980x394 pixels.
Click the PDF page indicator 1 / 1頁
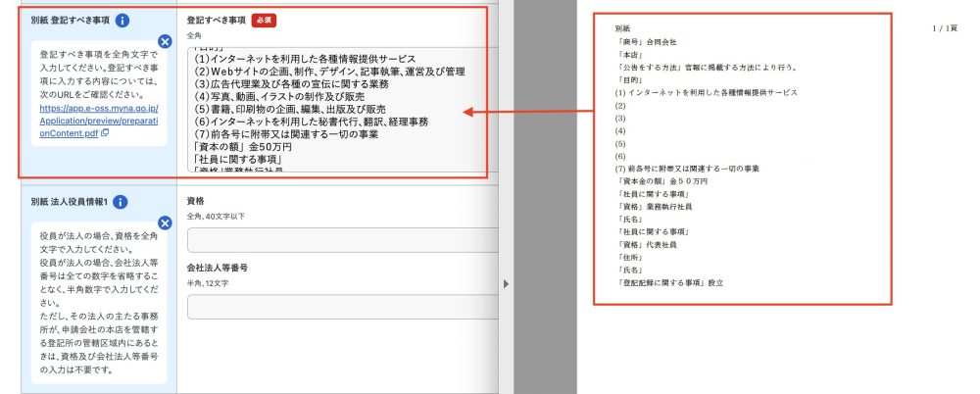tap(945, 29)
